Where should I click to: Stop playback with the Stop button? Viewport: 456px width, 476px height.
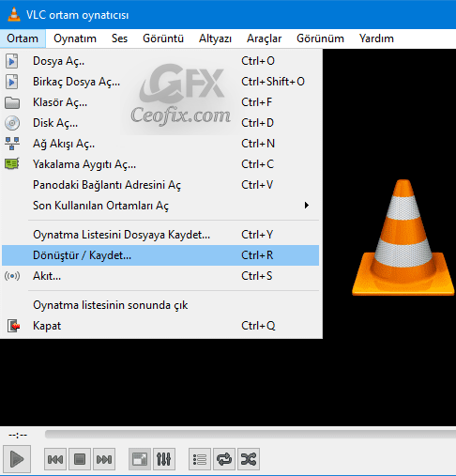pos(80,459)
